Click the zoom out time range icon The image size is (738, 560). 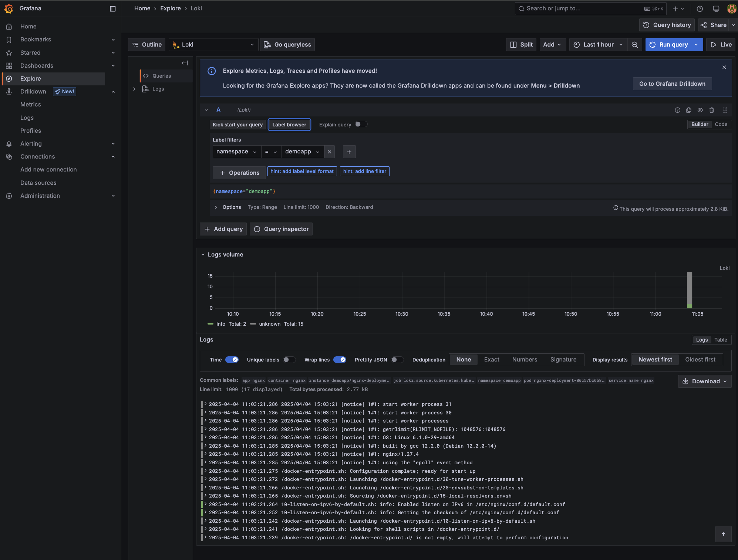point(634,45)
